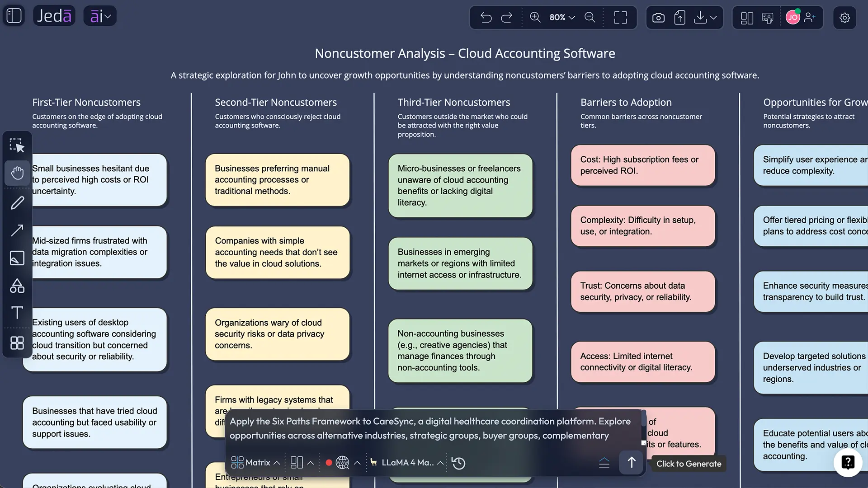The height and width of the screenshot is (488, 868).
Task: Open the split view layout icon
Action: pyautogui.click(x=747, y=18)
